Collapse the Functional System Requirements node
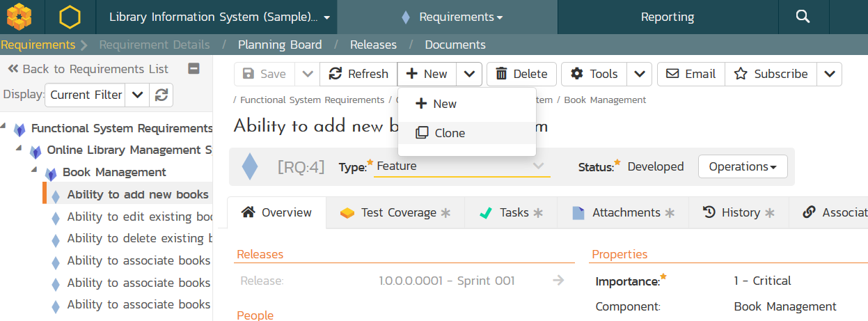 (x=4, y=126)
